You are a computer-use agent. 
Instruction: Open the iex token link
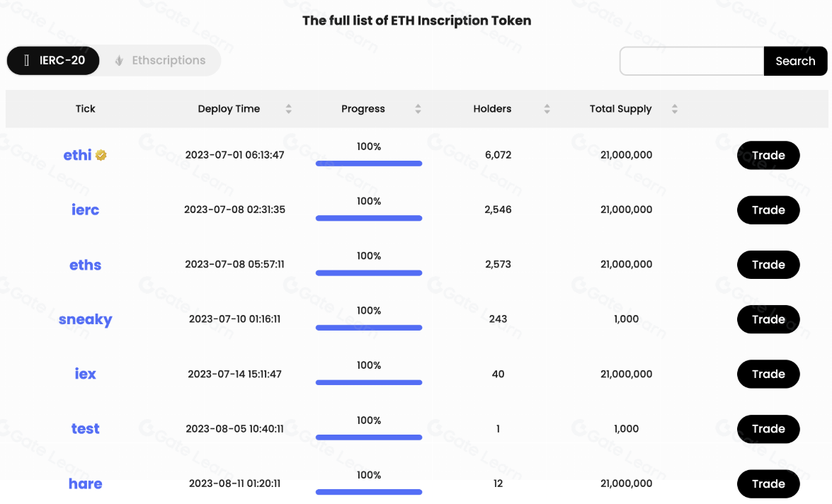[x=85, y=374]
